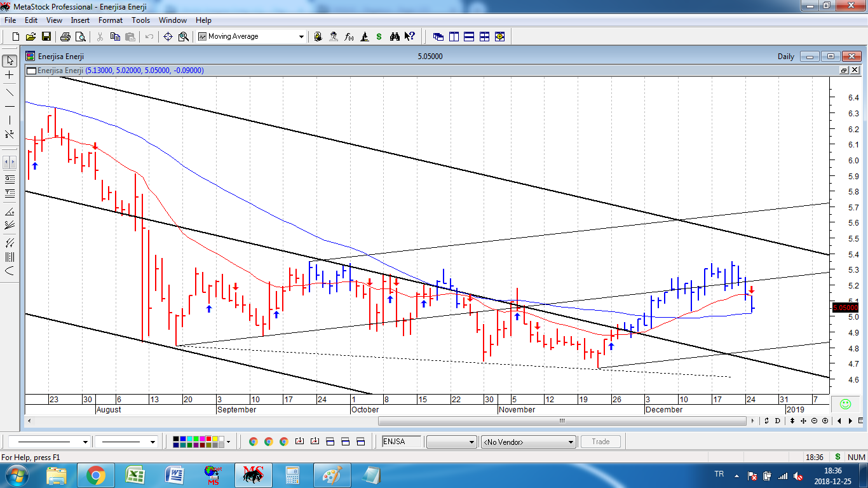This screenshot has width=868, height=488.
Task: Click the ENJSA symbol input field
Action: click(x=402, y=442)
